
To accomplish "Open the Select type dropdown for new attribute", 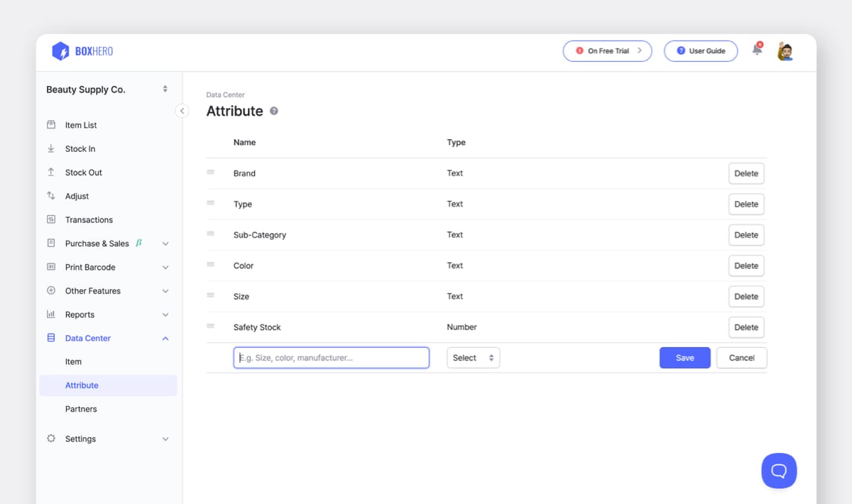I will coord(473,357).
